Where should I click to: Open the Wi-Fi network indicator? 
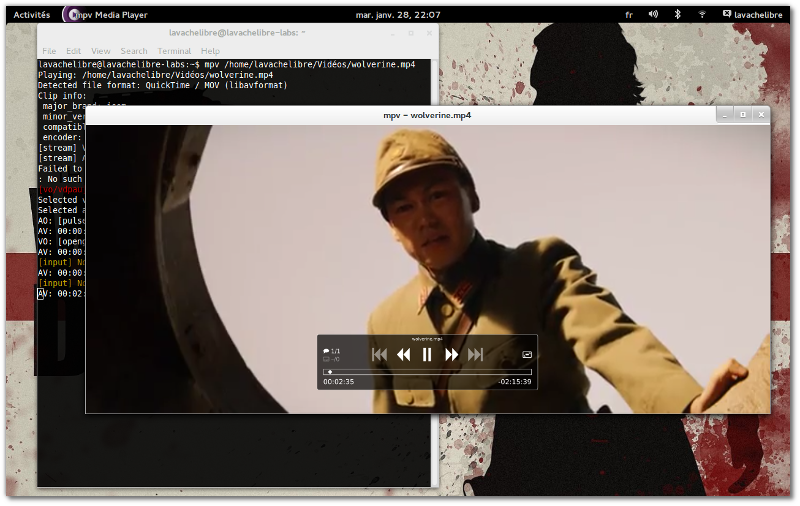pyautogui.click(x=702, y=15)
